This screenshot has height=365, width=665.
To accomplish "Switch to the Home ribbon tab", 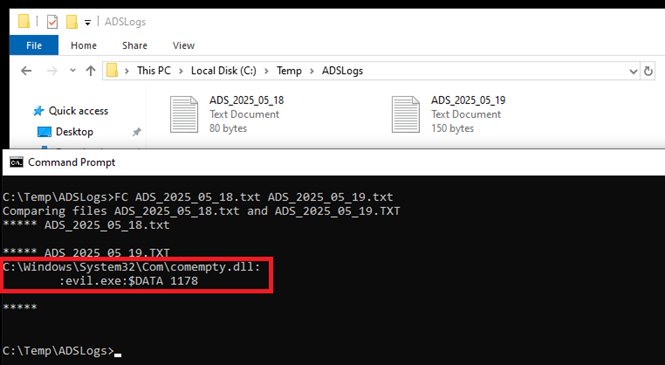I will pyautogui.click(x=84, y=45).
